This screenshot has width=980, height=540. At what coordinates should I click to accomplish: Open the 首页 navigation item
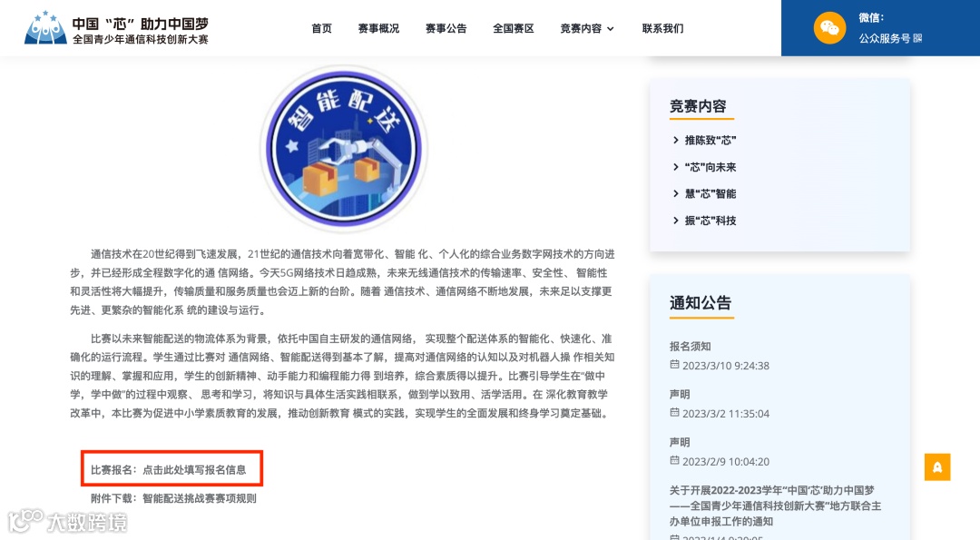pyautogui.click(x=322, y=29)
